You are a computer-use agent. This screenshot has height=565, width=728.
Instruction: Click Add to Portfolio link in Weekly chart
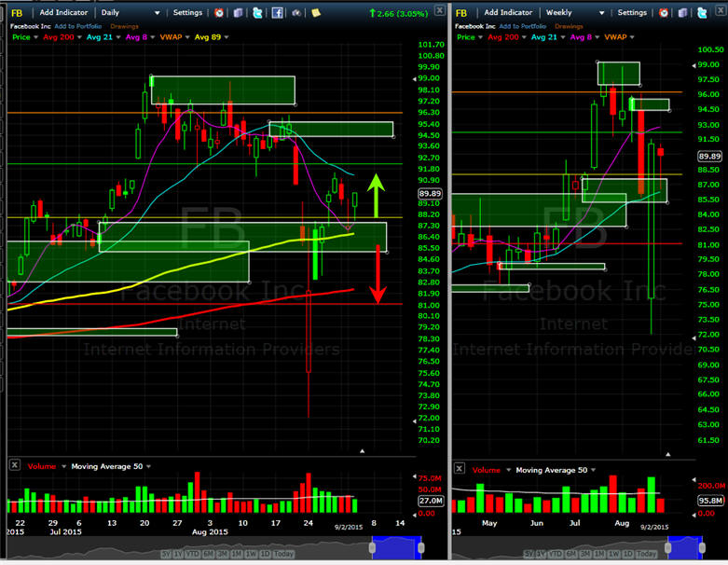click(x=522, y=26)
